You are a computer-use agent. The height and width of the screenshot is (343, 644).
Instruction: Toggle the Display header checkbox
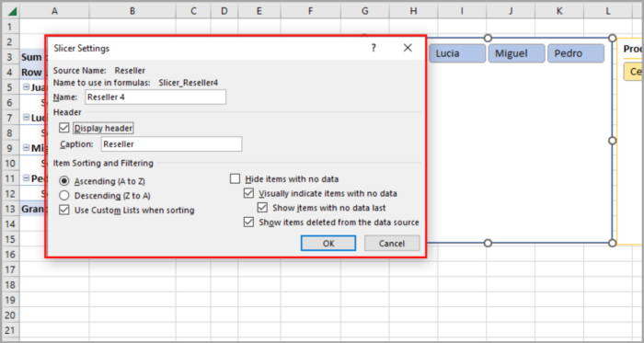point(64,128)
